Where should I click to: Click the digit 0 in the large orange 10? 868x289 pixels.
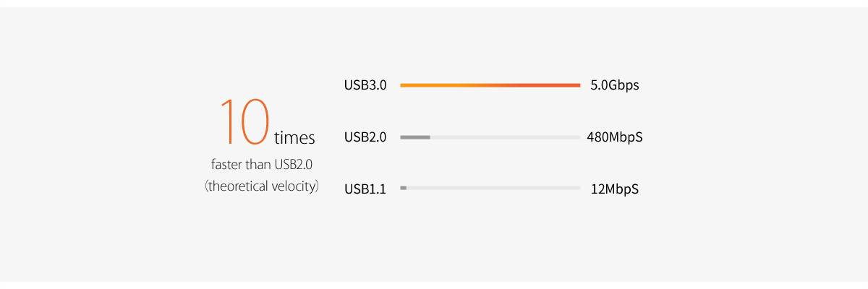(x=255, y=121)
